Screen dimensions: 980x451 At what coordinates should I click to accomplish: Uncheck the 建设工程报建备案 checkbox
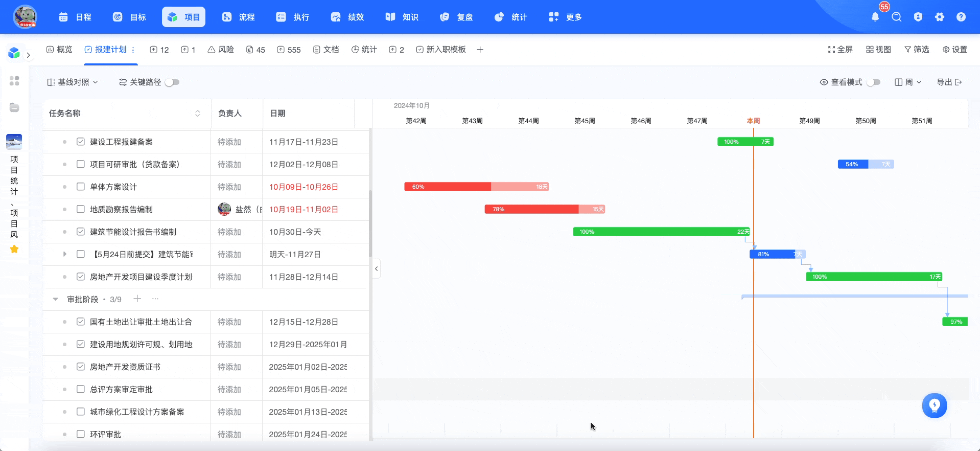[81, 142]
